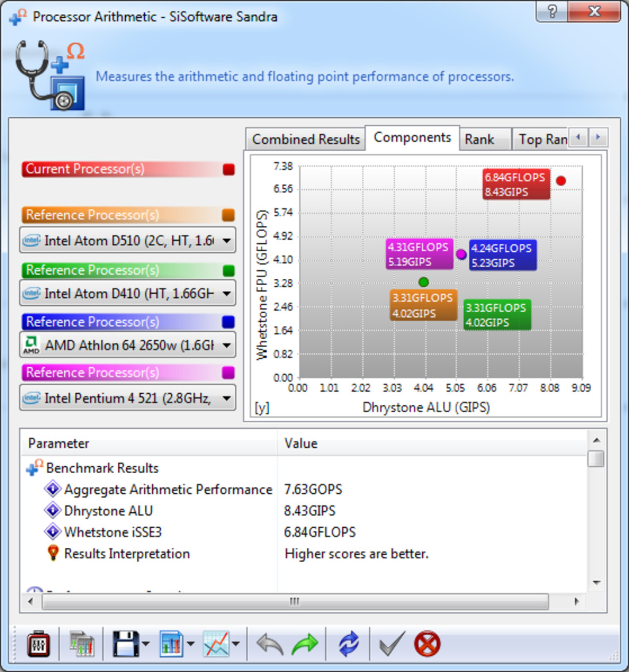Click the red data point on chart
Viewport: 629px width, 672px height.
[x=561, y=181]
